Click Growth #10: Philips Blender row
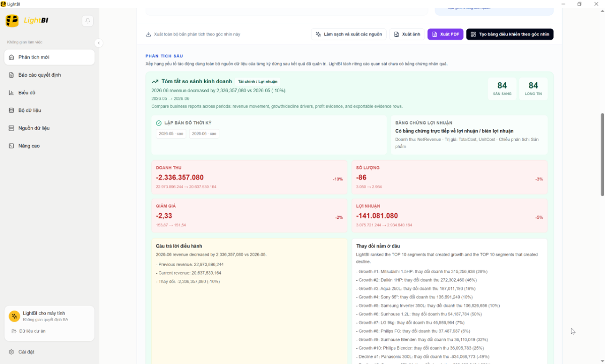This screenshot has width=605, height=364. (420, 348)
